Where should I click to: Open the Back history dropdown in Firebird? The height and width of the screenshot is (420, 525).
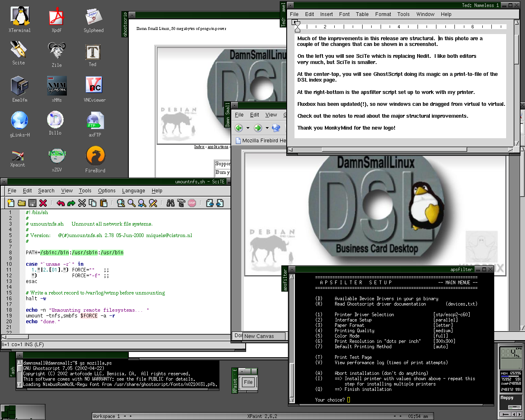tap(248, 128)
